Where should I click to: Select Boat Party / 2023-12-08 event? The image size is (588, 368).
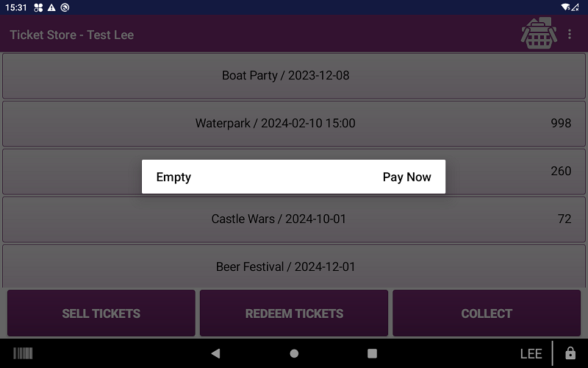pos(294,76)
